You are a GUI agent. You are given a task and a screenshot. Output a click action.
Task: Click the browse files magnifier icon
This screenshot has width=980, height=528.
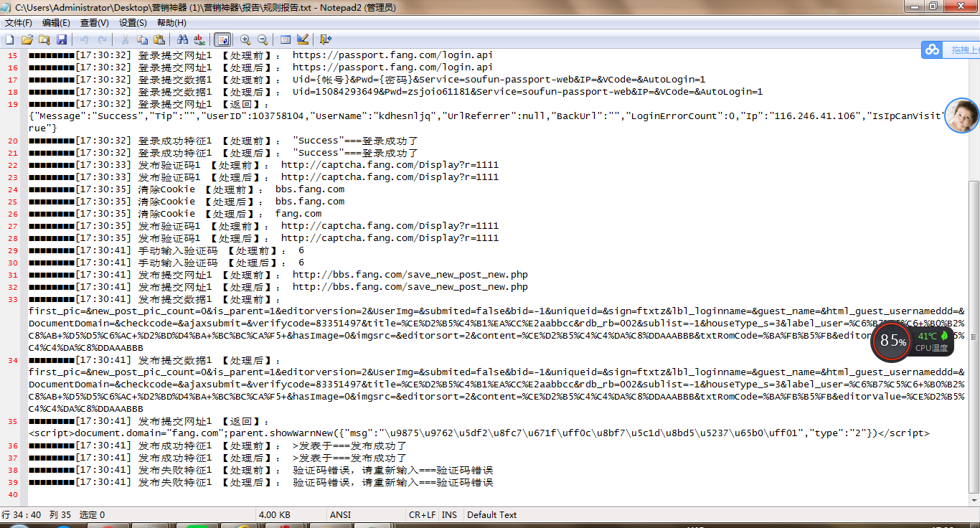click(x=44, y=39)
